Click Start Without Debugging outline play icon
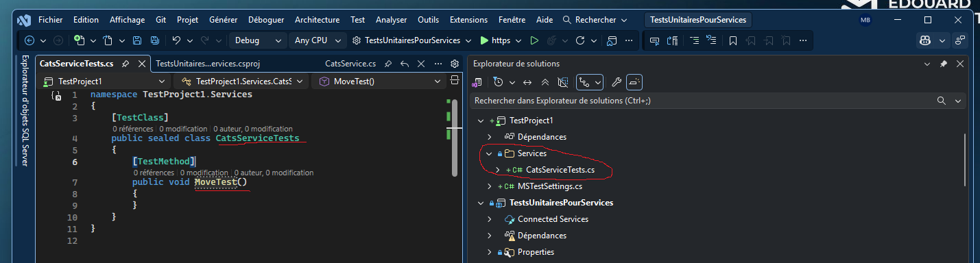 pos(534,40)
